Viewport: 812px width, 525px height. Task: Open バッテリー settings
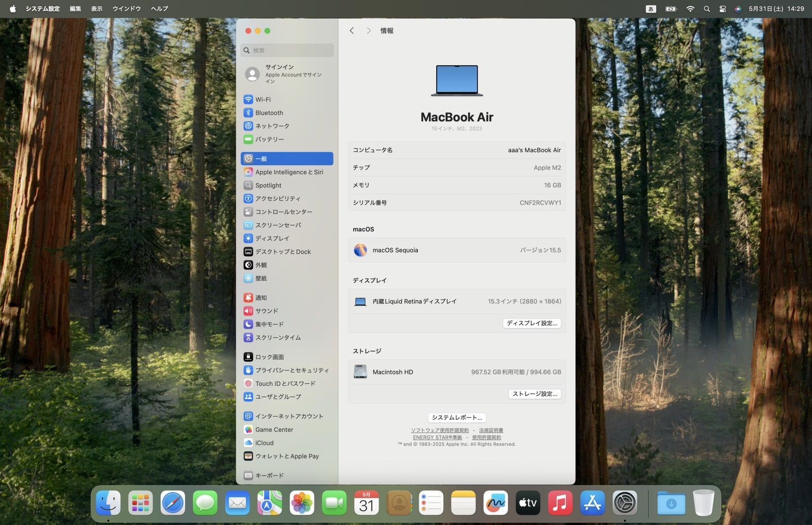point(286,139)
